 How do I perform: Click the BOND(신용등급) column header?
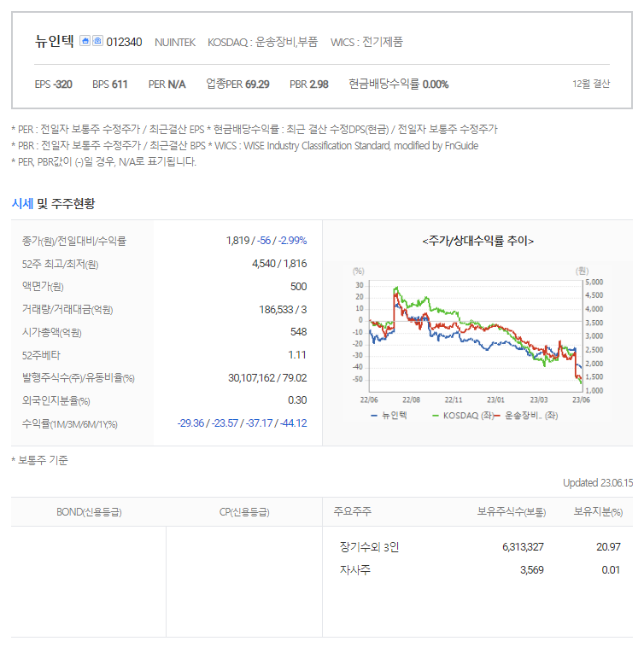(x=89, y=512)
